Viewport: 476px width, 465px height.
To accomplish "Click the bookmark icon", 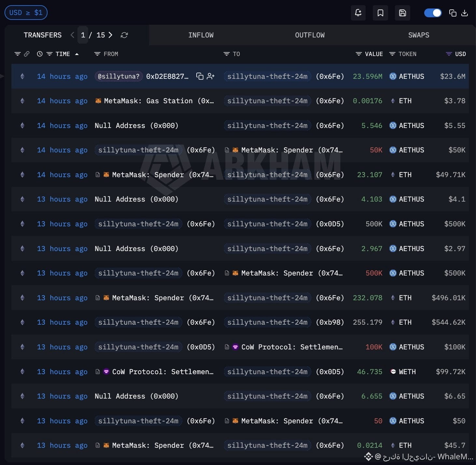I will [380, 13].
